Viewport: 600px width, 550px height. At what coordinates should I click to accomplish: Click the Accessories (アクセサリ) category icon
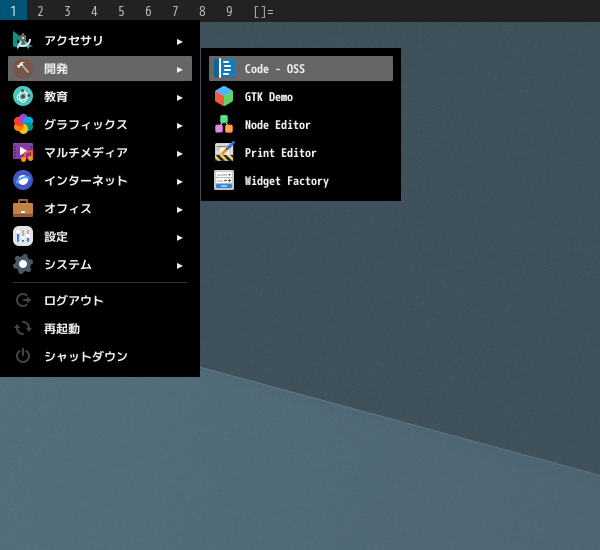click(x=23, y=41)
